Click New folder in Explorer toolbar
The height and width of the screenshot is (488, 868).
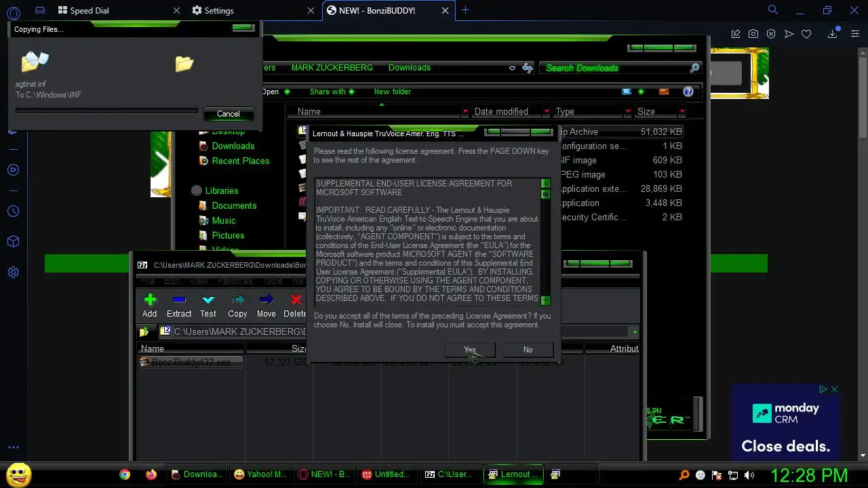(392, 91)
